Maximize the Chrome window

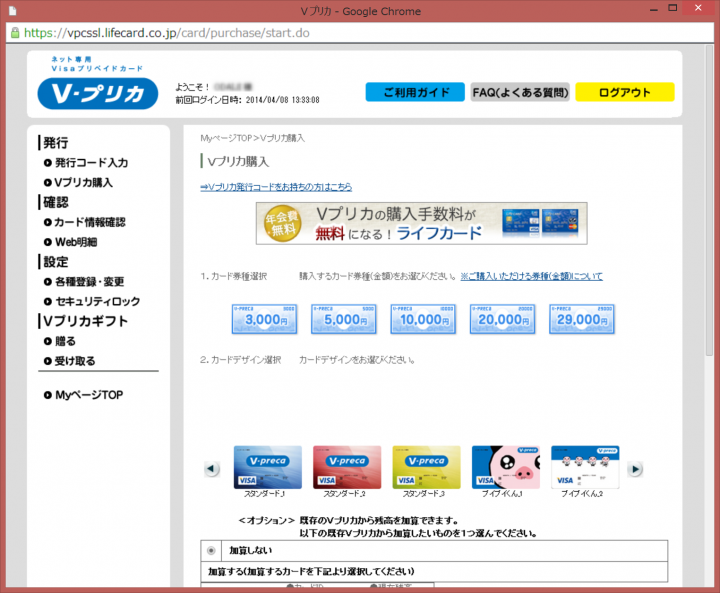coord(672,8)
